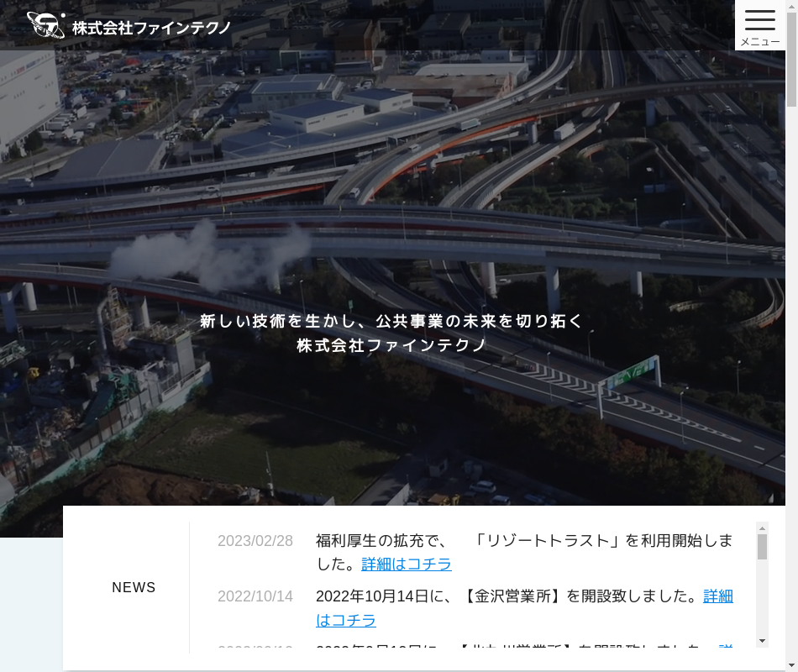Click the NEWS section heading

(134, 588)
